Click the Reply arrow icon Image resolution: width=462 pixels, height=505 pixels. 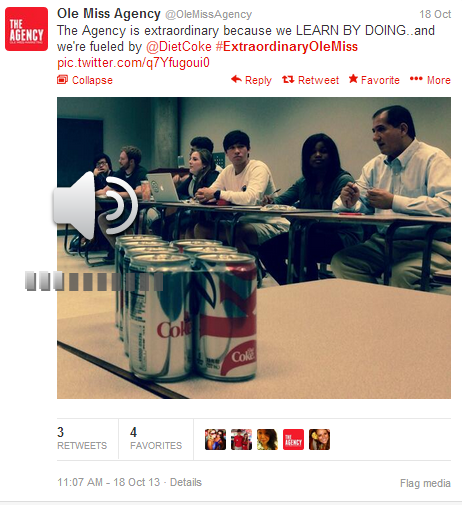[x=236, y=79]
